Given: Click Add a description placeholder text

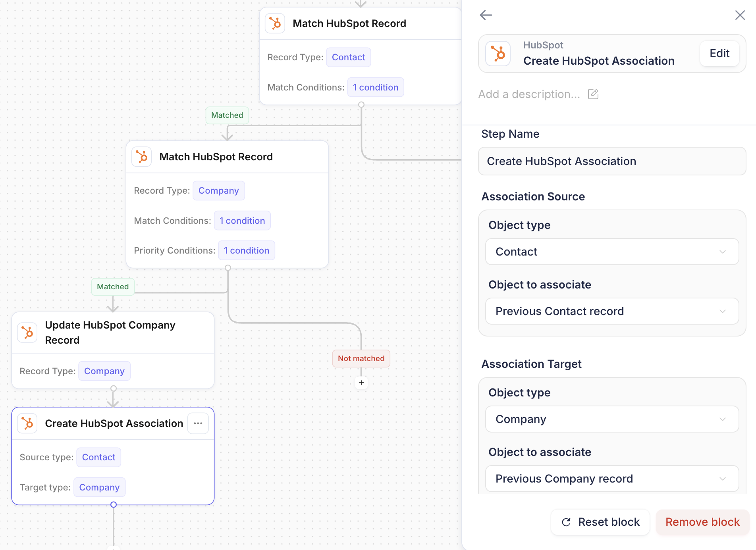Looking at the screenshot, I should (529, 94).
